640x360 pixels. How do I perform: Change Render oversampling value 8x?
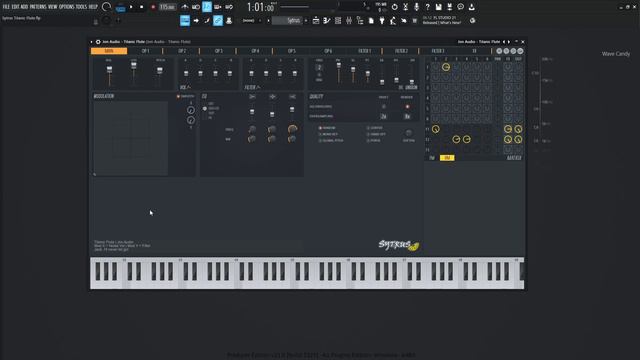click(x=407, y=116)
